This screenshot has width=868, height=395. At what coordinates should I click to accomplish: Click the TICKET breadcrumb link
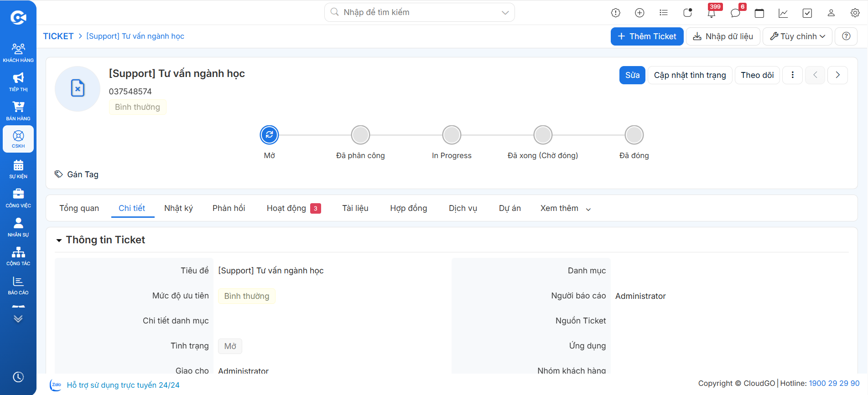(58, 36)
